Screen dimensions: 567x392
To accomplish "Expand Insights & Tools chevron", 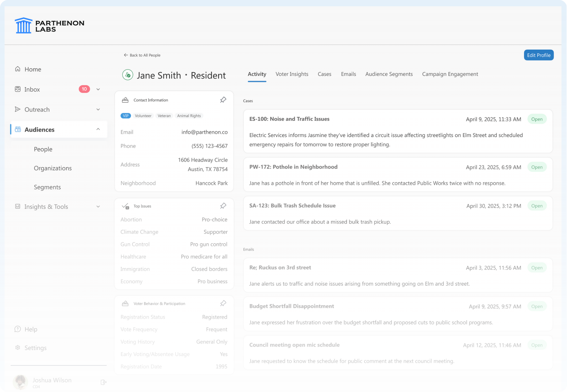I will coord(98,207).
